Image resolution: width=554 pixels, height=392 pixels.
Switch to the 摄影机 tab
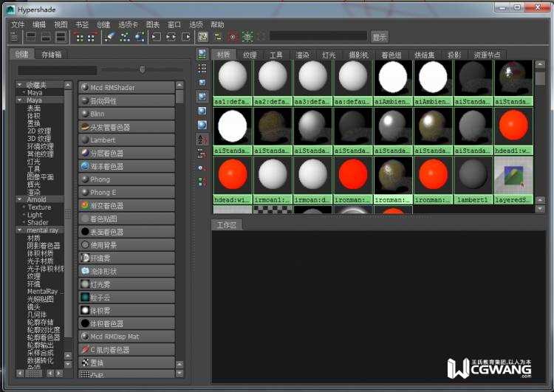click(358, 55)
